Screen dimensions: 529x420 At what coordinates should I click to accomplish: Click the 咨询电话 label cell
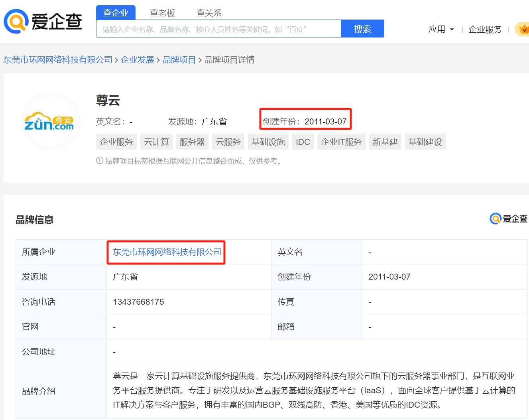(x=61, y=302)
